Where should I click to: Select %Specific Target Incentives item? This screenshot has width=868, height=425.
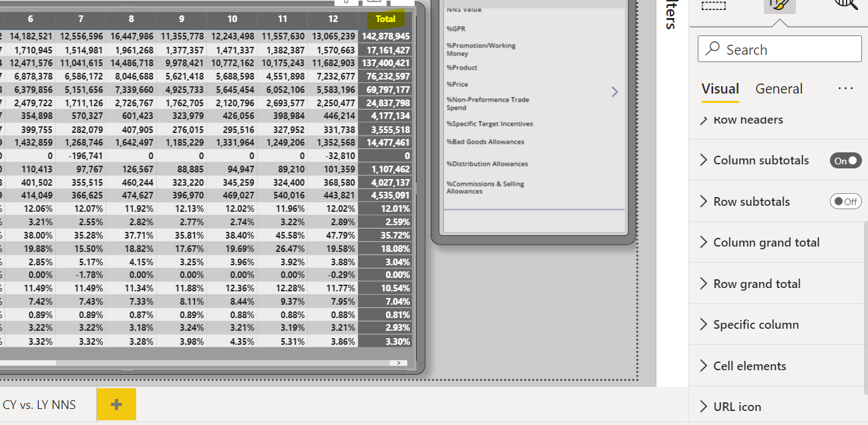[x=489, y=124]
